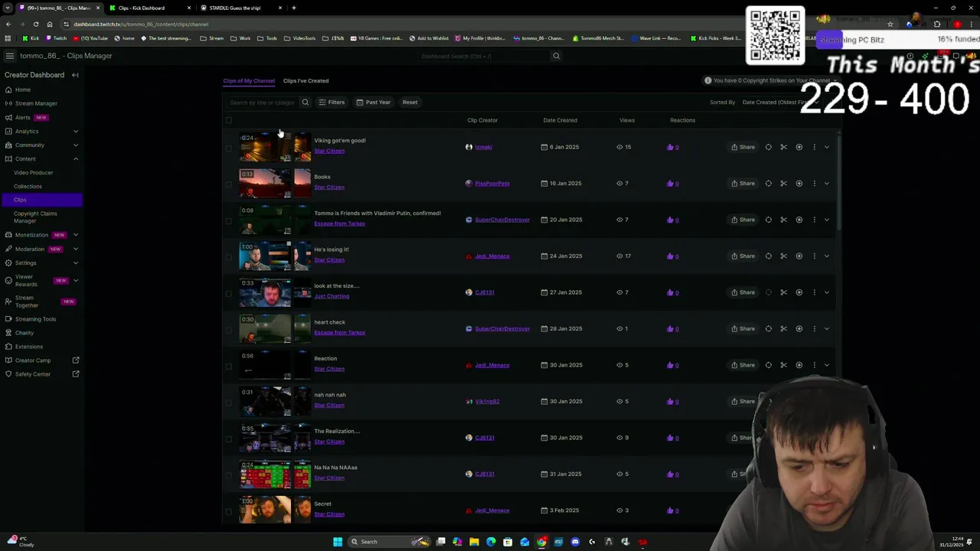Click the Windows Start button in taskbar
Viewport: 980px width, 551px height.
(x=337, y=542)
